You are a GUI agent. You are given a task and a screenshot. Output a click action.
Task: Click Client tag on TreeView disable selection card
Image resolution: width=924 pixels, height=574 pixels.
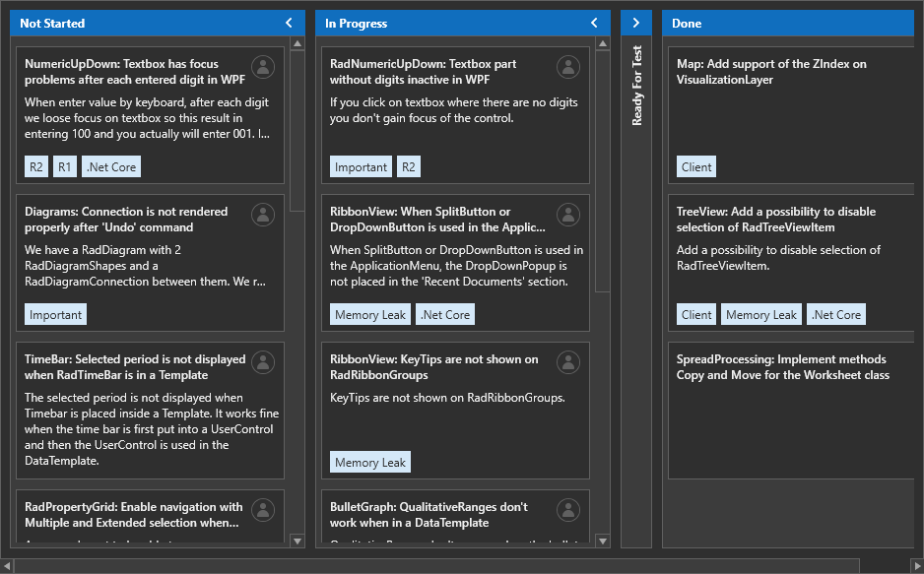point(695,314)
